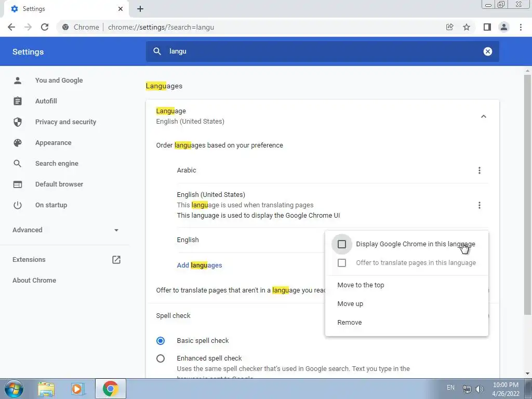This screenshot has height=399, width=532.
Task: Open File Explorer from the taskbar
Action: (x=46, y=389)
